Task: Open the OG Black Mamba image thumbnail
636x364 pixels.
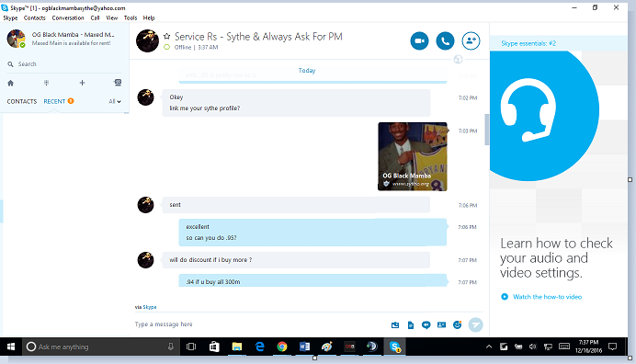Action: [x=413, y=156]
